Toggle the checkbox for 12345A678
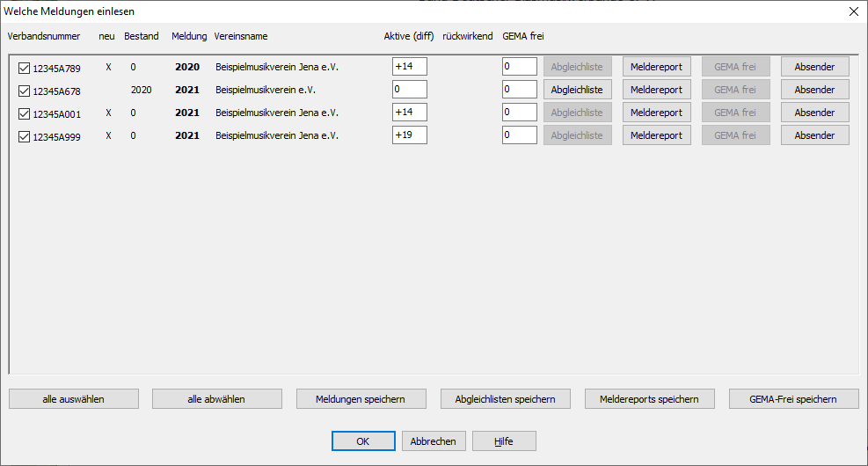The image size is (868, 466). [24, 91]
